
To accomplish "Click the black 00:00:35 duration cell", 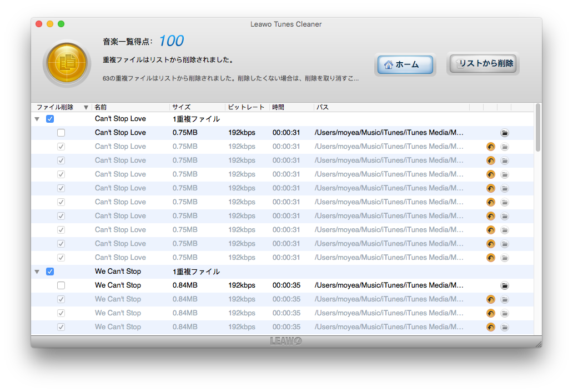I will pyautogui.click(x=286, y=285).
